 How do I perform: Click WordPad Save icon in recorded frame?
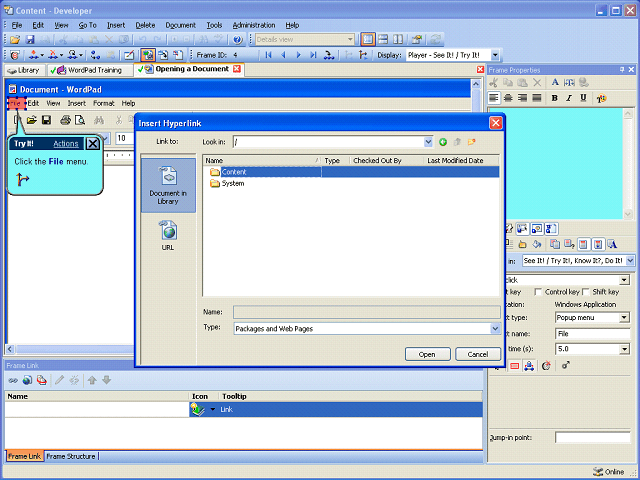point(47,120)
